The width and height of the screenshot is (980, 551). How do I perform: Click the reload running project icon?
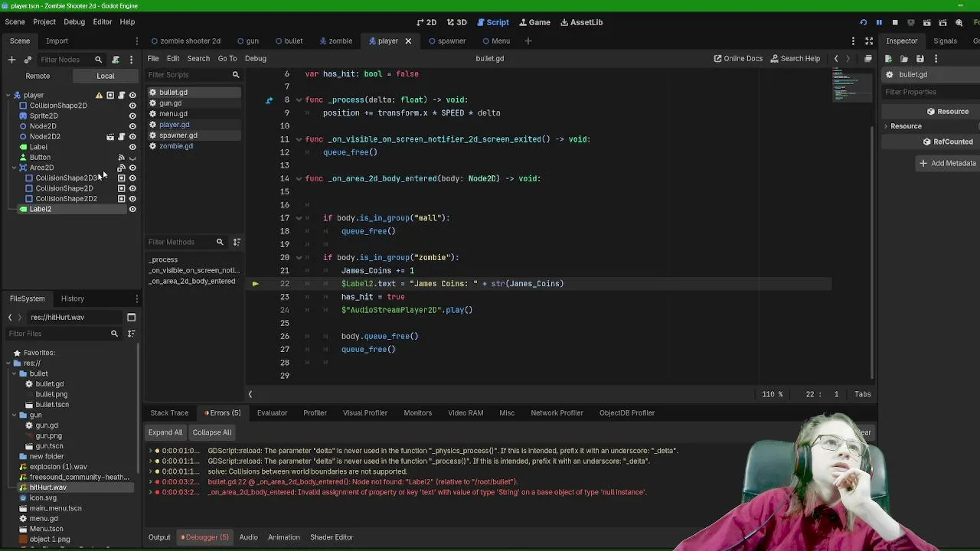(x=863, y=22)
